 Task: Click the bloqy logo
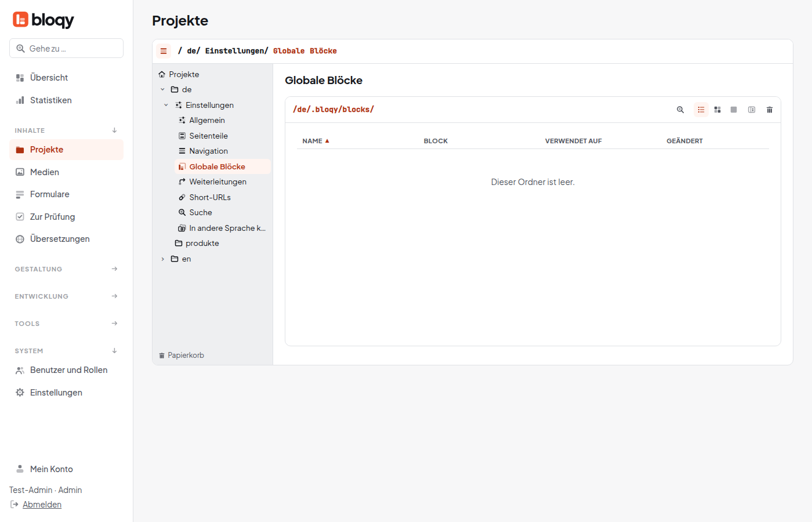pyautogui.click(x=43, y=20)
